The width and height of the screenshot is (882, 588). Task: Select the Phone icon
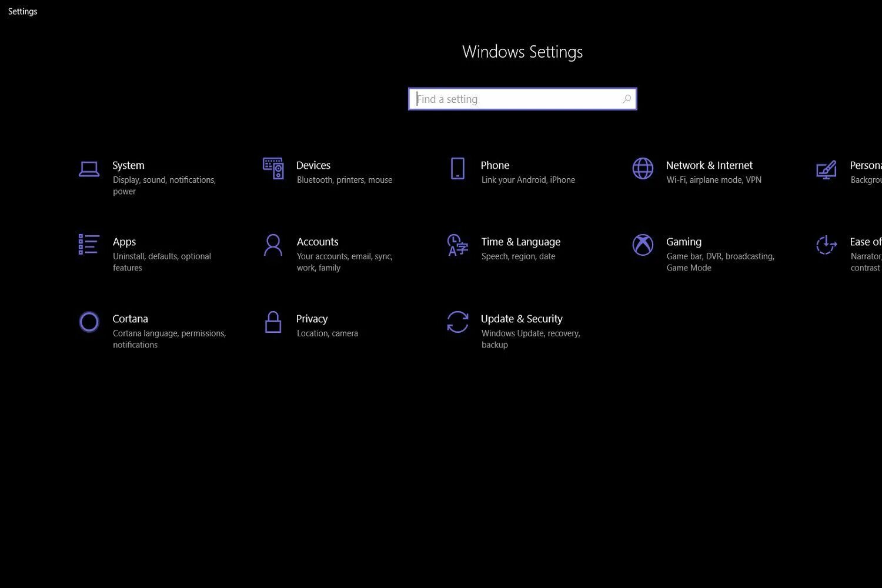click(457, 168)
